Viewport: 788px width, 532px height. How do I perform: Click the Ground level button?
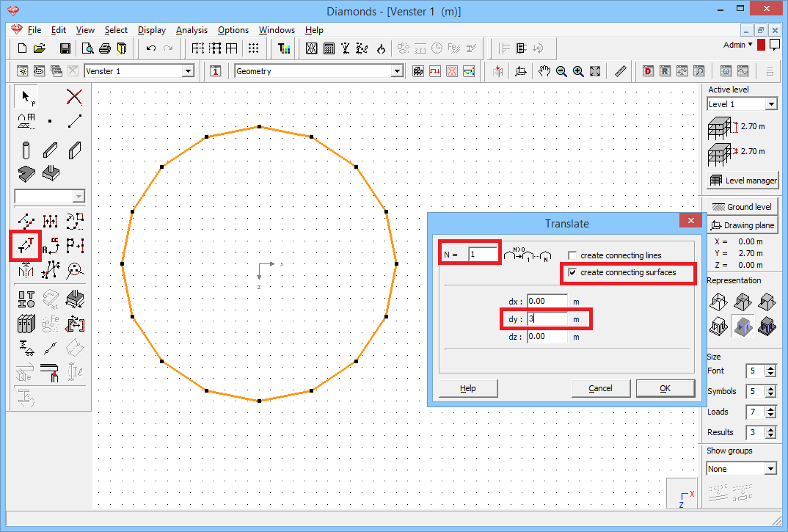pyautogui.click(x=743, y=207)
